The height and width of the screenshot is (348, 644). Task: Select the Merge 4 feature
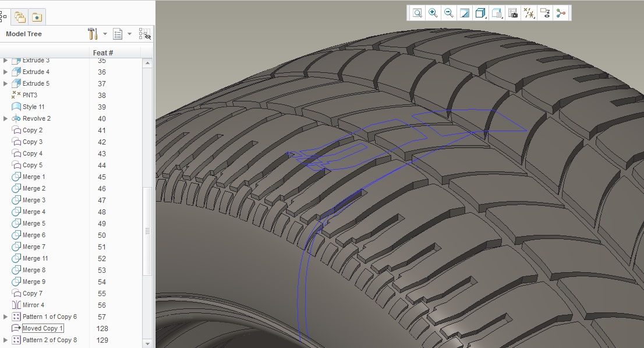pyautogui.click(x=34, y=212)
